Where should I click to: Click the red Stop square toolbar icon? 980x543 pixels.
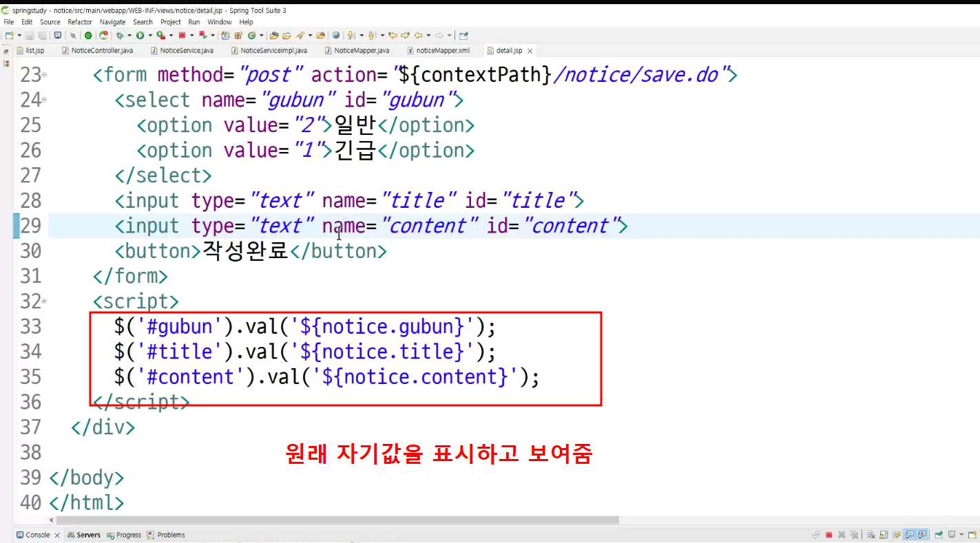(182, 35)
